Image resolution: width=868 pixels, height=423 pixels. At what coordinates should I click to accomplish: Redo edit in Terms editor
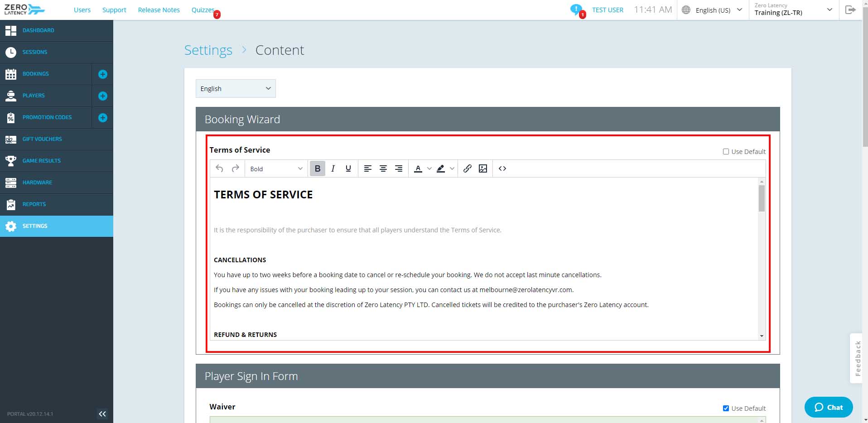(x=235, y=168)
